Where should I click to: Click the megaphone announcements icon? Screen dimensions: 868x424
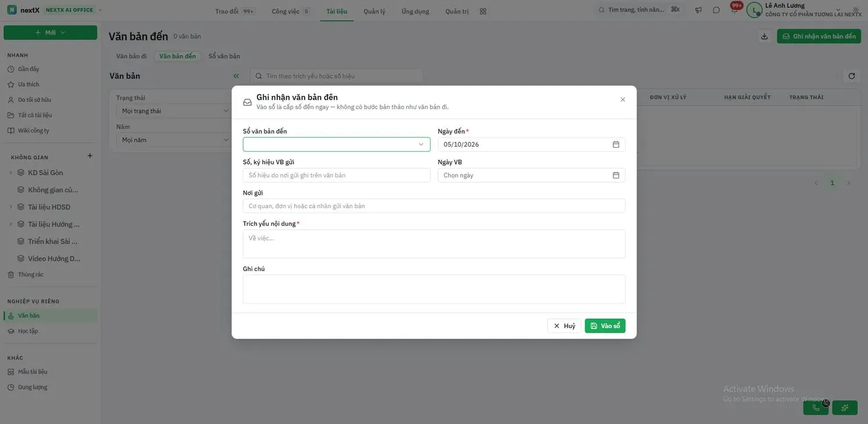pos(698,10)
